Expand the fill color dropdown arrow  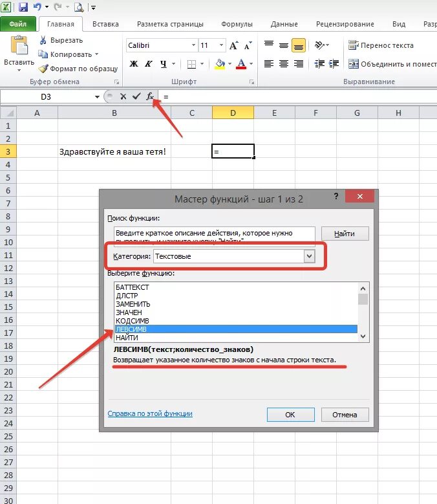(x=229, y=63)
